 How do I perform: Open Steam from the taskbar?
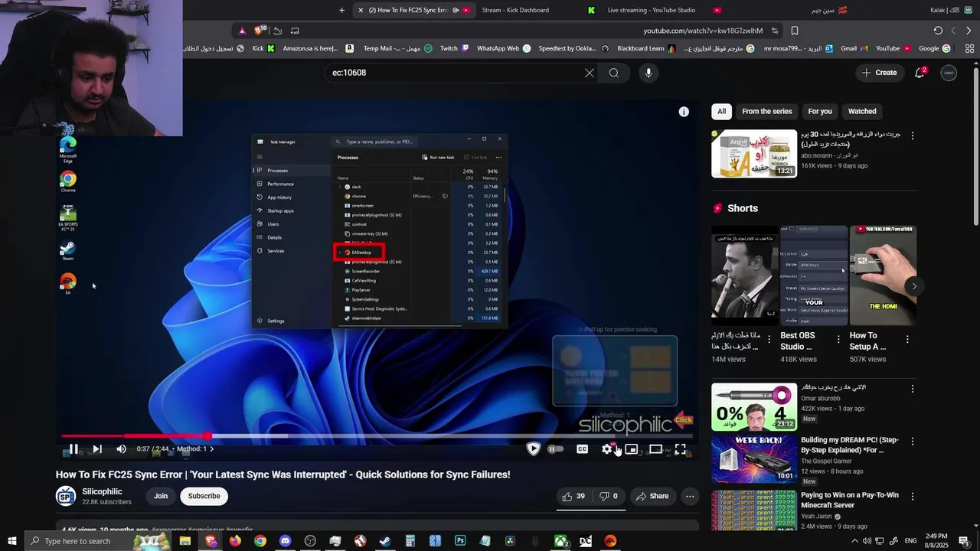click(x=385, y=541)
